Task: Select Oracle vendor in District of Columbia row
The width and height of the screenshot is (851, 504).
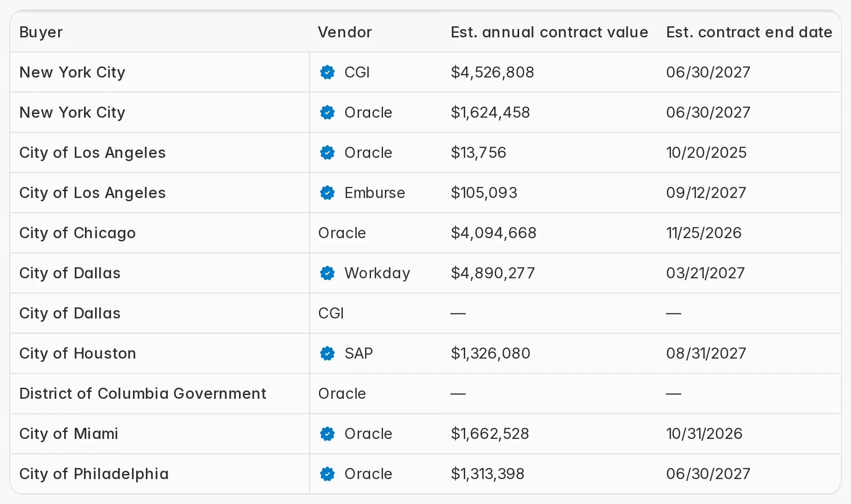Action: 342,394
